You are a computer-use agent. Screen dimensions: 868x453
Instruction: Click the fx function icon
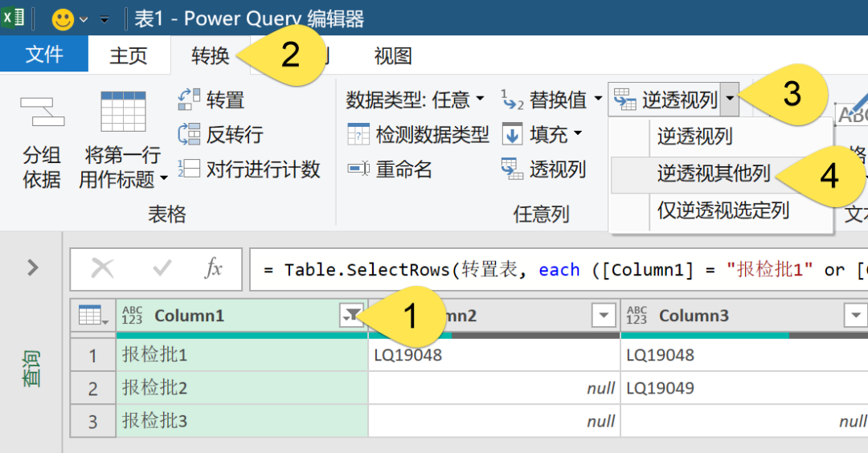point(213,269)
